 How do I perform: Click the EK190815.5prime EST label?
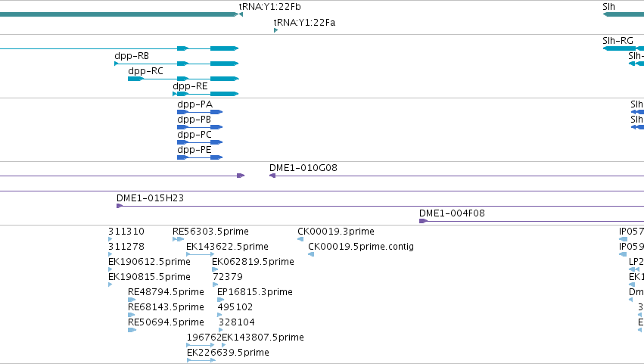[x=150, y=277]
